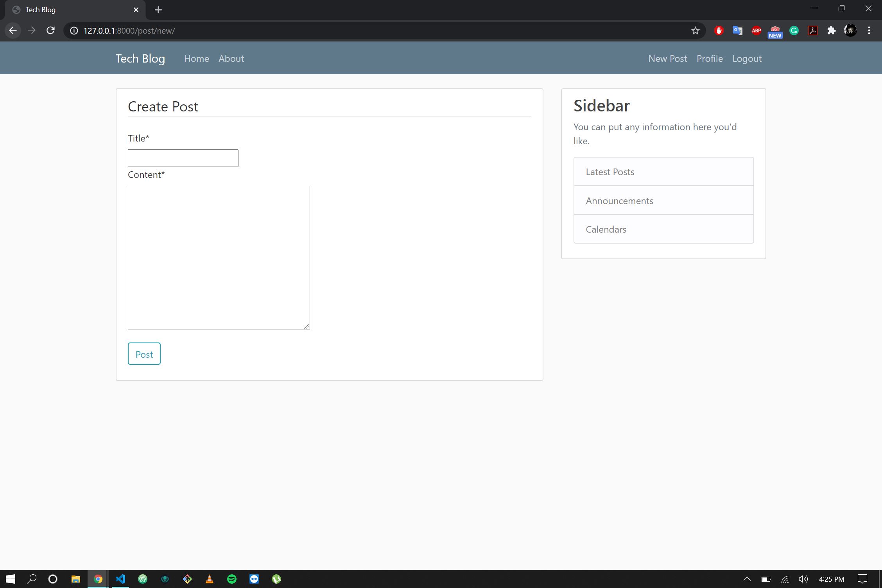This screenshot has width=882, height=588.
Task: Click inside the Content textarea
Action: point(219,257)
